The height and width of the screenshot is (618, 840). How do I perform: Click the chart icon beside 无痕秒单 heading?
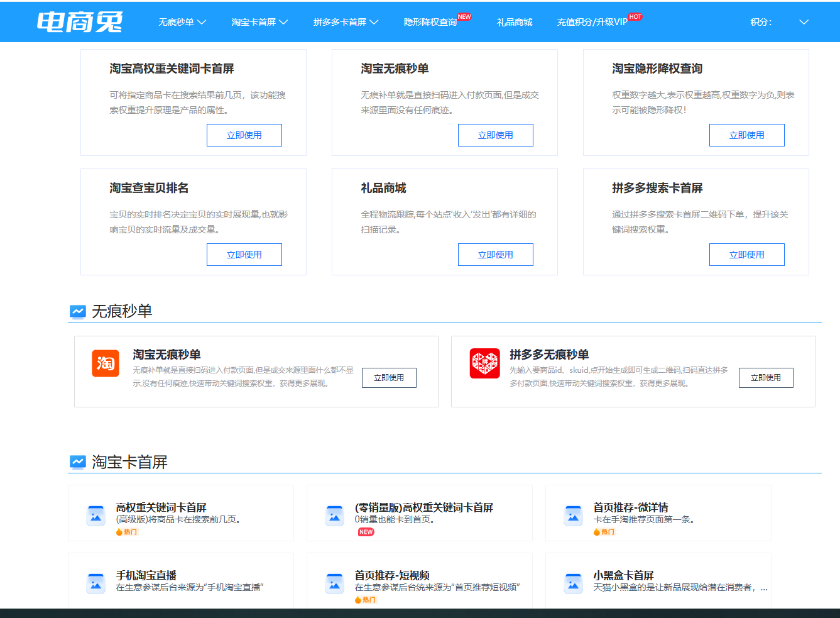tap(78, 312)
